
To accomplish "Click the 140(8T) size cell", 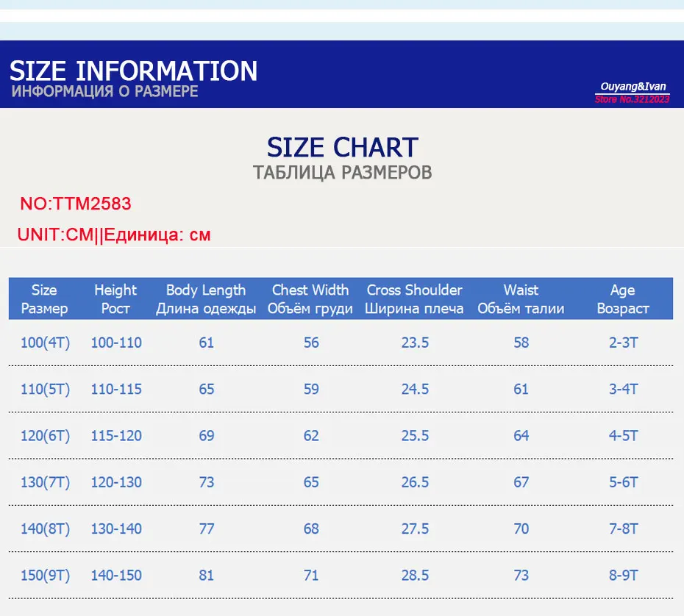I will pos(46,529).
